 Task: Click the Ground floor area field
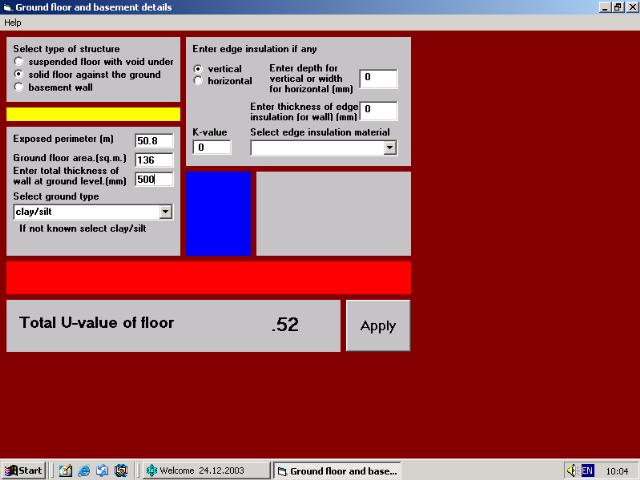tap(154, 160)
